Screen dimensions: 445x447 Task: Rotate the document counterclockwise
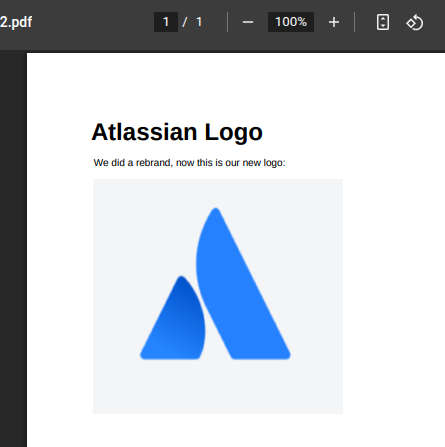(x=414, y=23)
